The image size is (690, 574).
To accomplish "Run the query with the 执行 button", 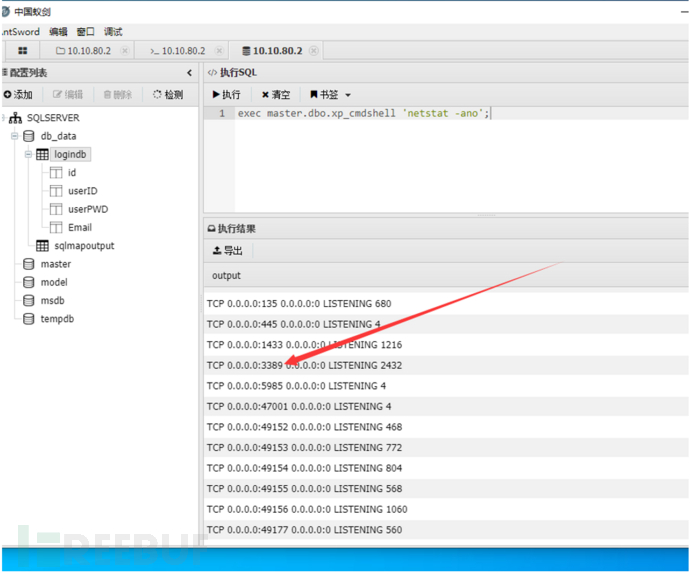I will pyautogui.click(x=226, y=94).
